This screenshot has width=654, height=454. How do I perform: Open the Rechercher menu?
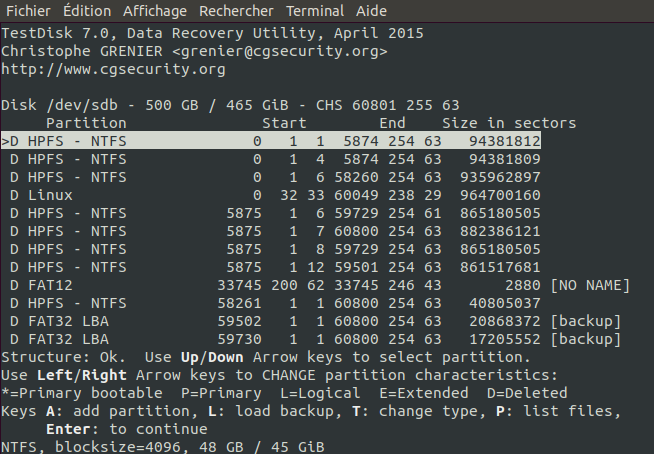236,11
